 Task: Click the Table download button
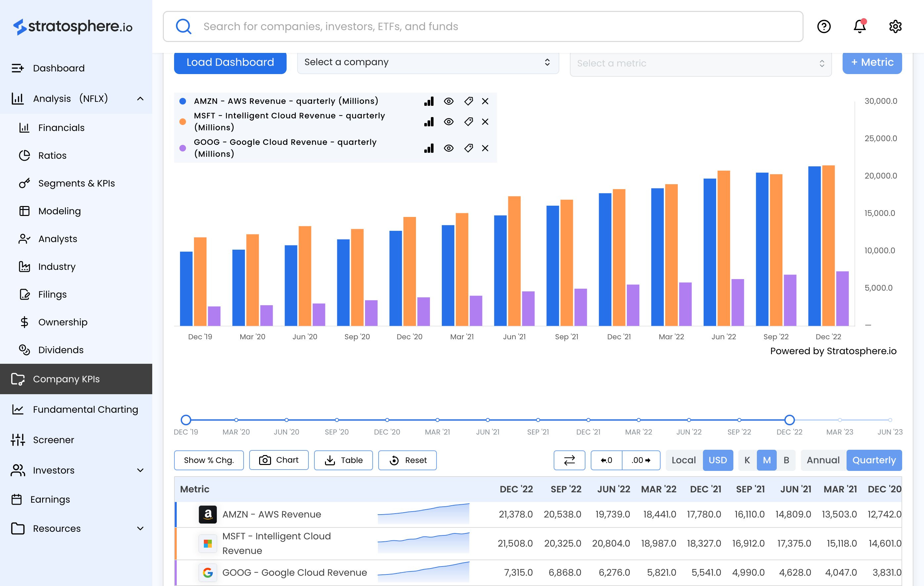pos(344,460)
